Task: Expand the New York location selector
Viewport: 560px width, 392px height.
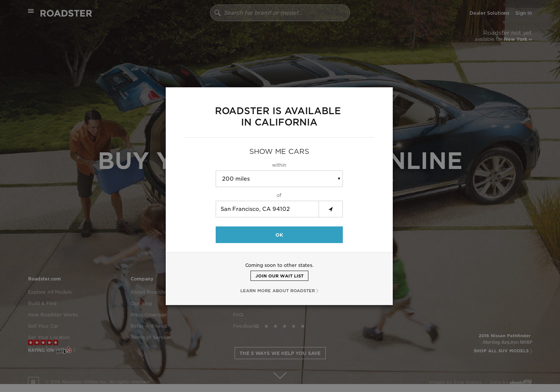Action: click(x=518, y=39)
